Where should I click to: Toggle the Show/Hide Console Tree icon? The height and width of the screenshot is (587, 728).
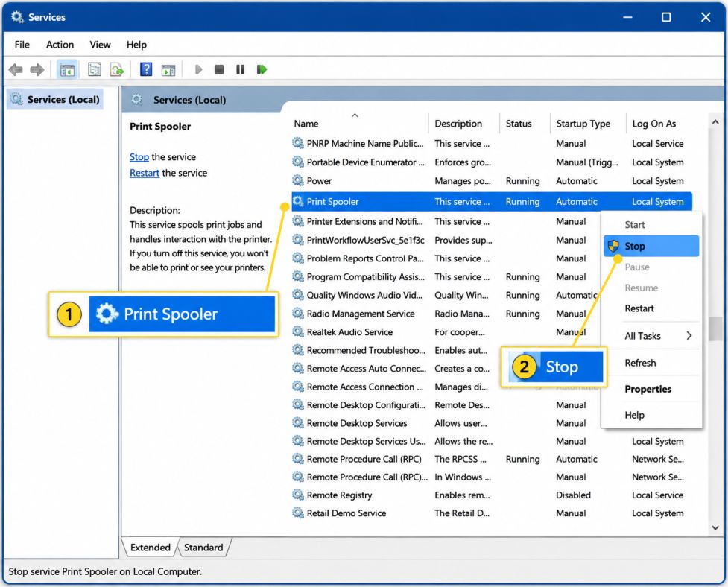67,69
